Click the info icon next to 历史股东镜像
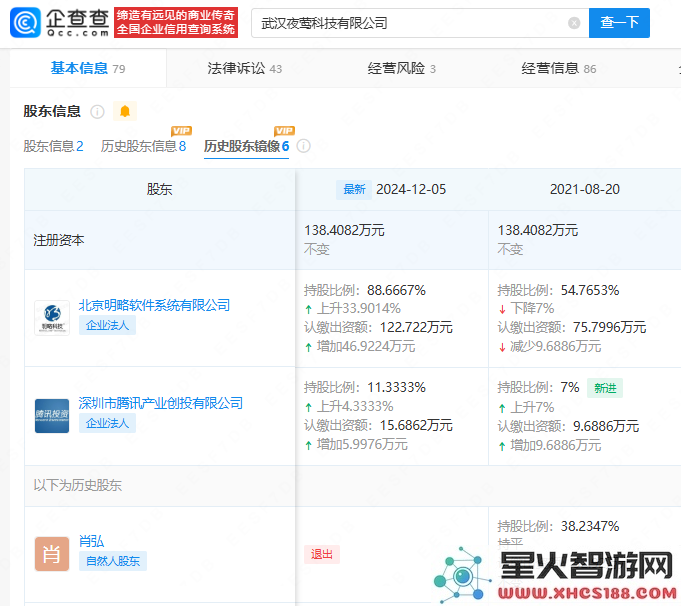Image resolution: width=681 pixels, height=606 pixels. (x=304, y=146)
